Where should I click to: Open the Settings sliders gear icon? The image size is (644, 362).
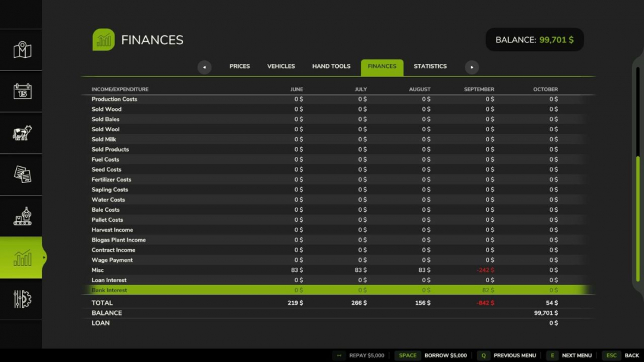(22, 299)
